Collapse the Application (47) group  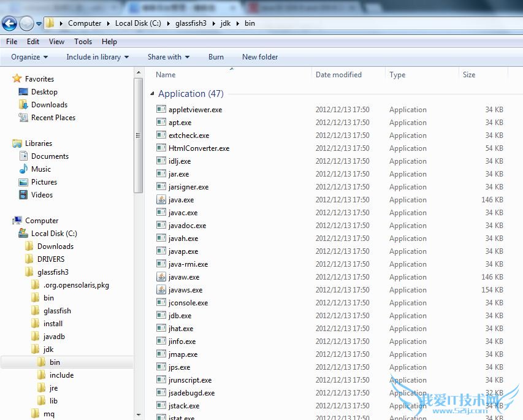click(x=152, y=94)
